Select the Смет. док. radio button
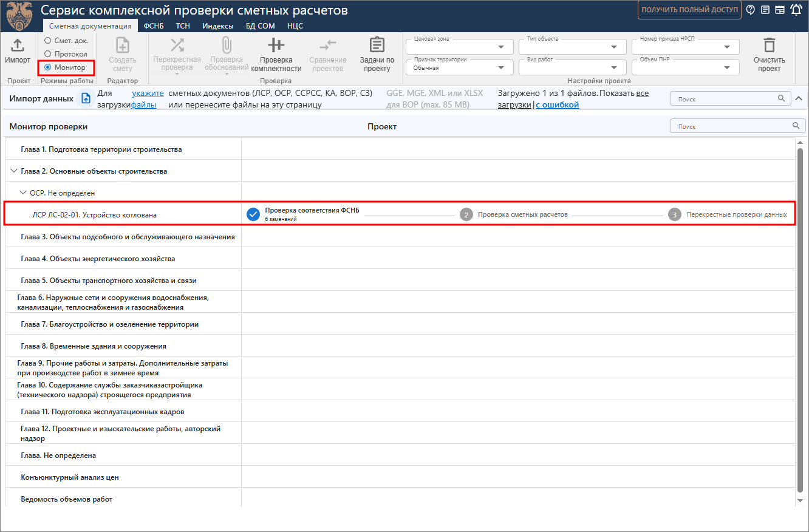The image size is (809, 532). point(48,41)
